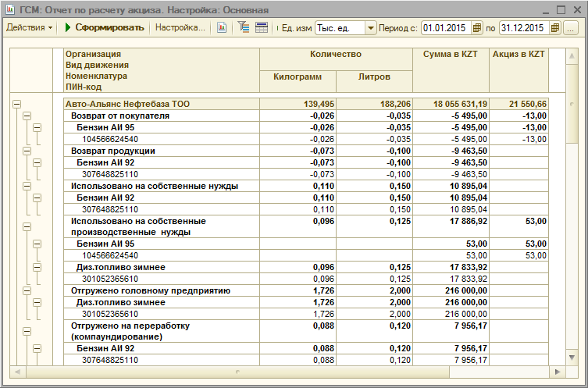Click the total kilograms cell 139,495
Viewport: 588px width, 388px height.
point(298,104)
